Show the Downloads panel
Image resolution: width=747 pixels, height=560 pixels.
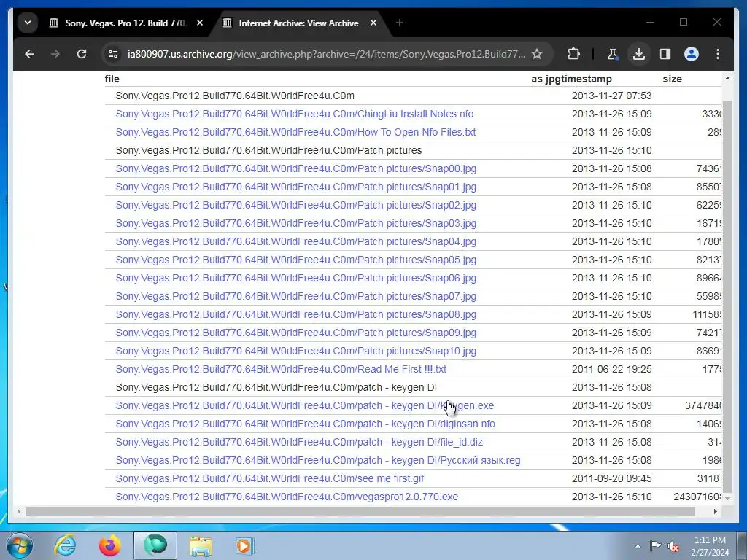pyautogui.click(x=639, y=54)
